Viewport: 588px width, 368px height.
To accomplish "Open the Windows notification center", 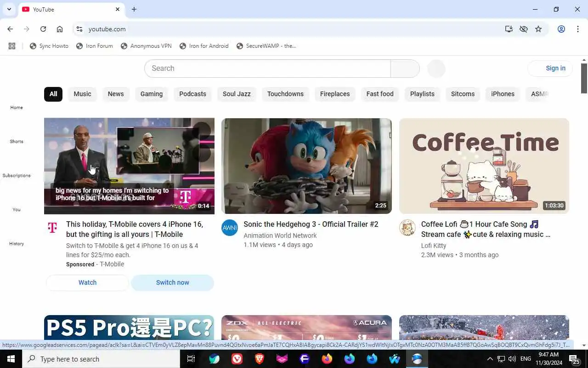I will click(574, 359).
